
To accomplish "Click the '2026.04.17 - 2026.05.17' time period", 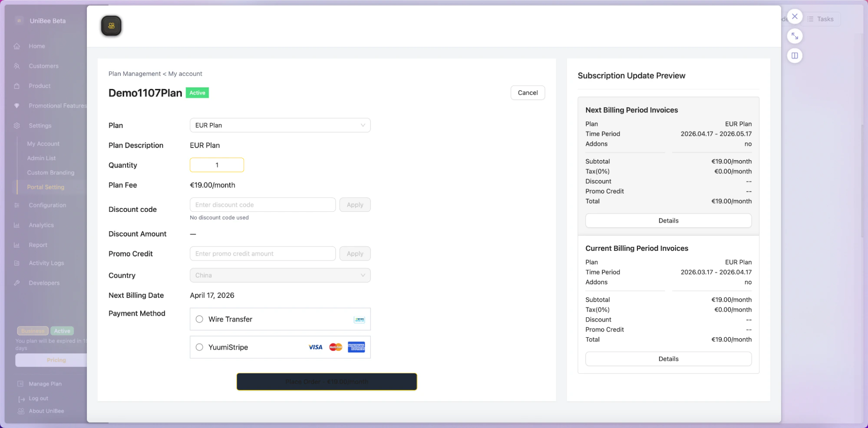I will tap(716, 134).
